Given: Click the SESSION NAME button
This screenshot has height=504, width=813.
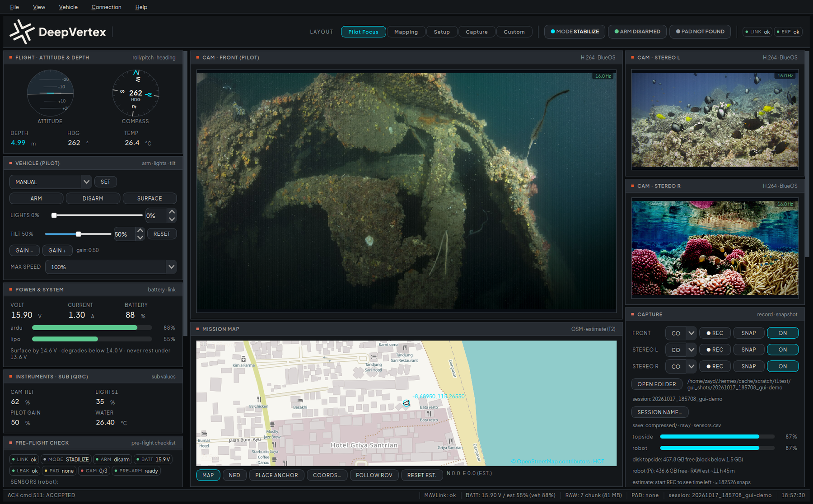Looking at the screenshot, I should 659,412.
